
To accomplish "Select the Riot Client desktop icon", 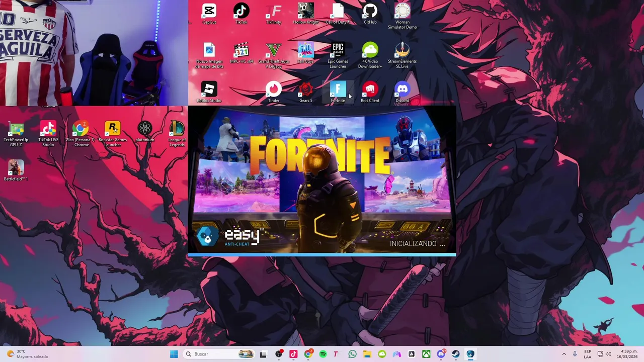I will tap(370, 92).
